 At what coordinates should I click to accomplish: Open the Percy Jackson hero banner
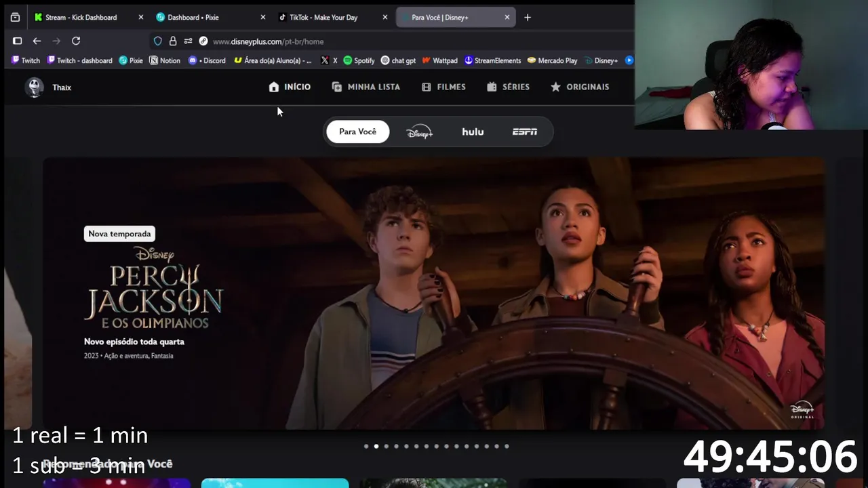[434, 293]
